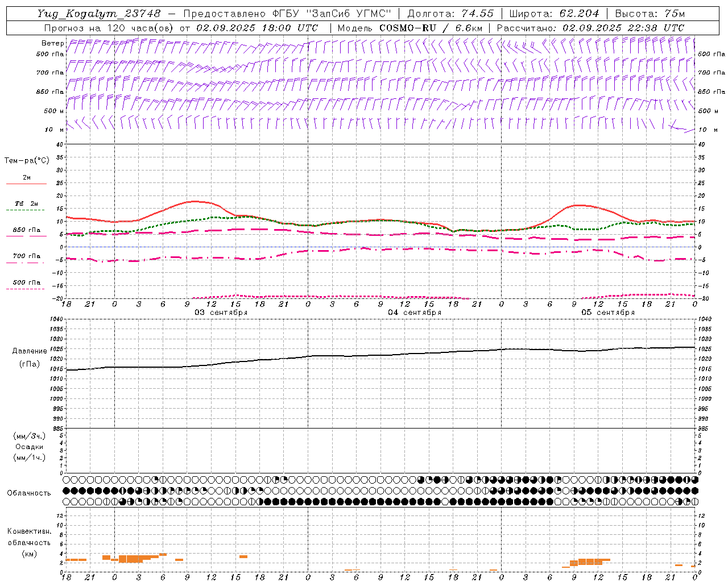Screen dimensions: 728x582
Task: Click the (км) unit label of the convection panel
Action: (x=30, y=554)
